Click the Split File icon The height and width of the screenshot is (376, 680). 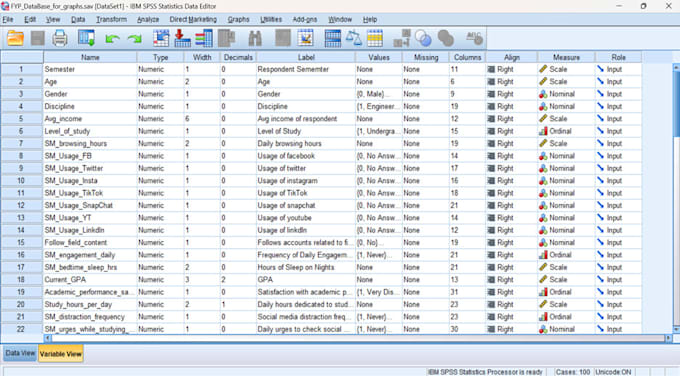(x=333, y=39)
